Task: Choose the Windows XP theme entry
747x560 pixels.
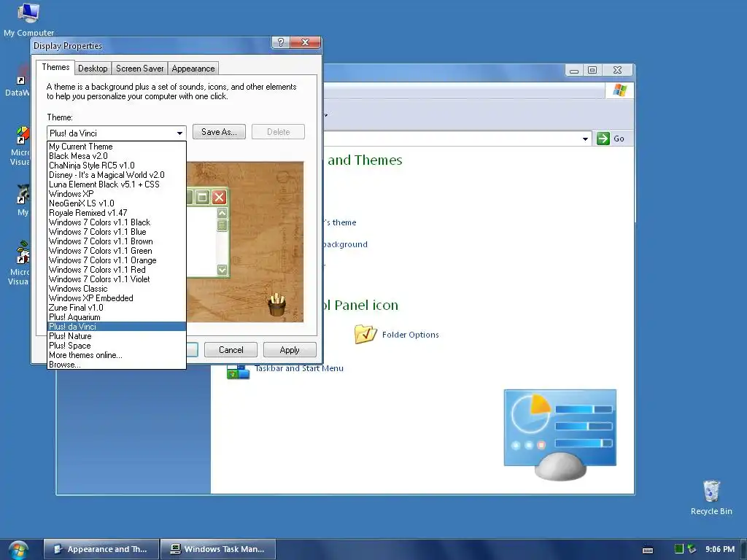Action: pos(117,194)
